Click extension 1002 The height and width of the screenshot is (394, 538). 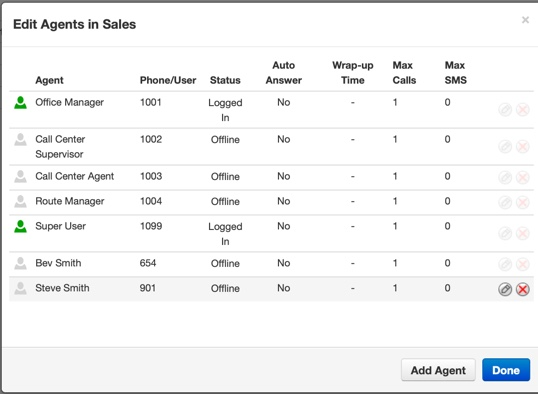(x=151, y=139)
